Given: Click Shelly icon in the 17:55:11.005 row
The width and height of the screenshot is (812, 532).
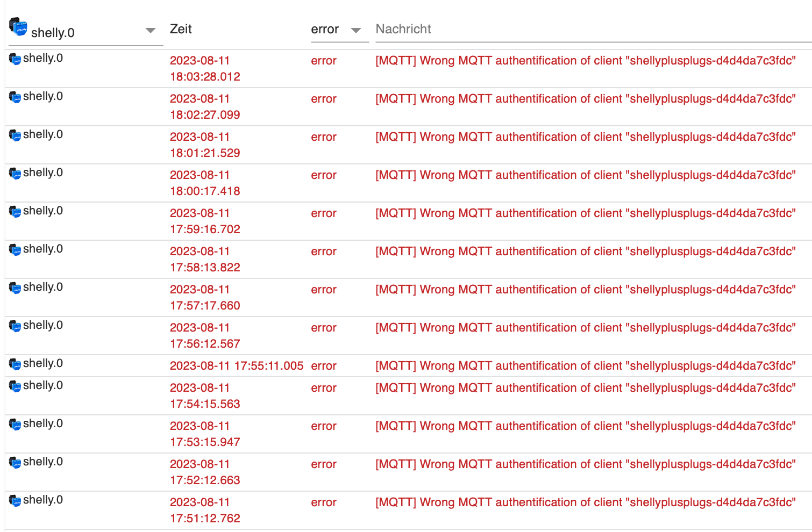Looking at the screenshot, I should pos(15,364).
